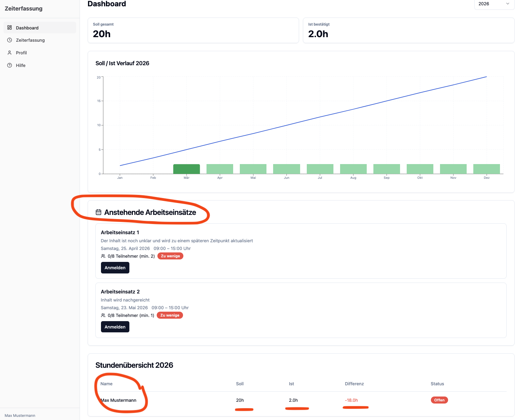Click calendar icon next to Anstehende Arbeitseinsätze
Image resolution: width=521 pixels, height=420 pixels.
99,212
